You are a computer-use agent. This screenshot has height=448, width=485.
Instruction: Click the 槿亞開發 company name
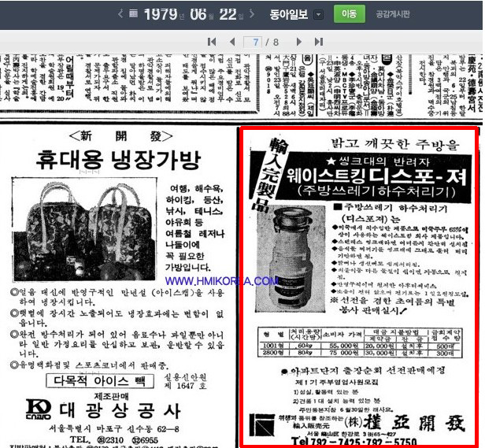click(414, 422)
